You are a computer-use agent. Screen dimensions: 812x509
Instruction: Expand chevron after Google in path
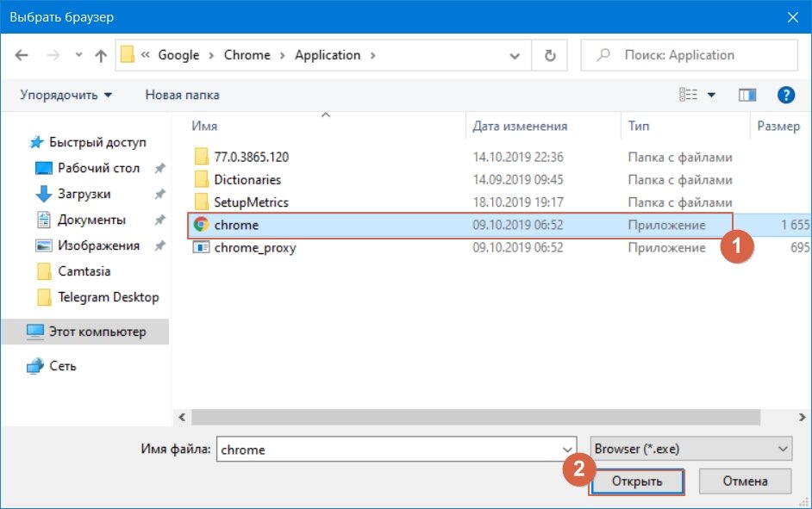pyautogui.click(x=211, y=55)
